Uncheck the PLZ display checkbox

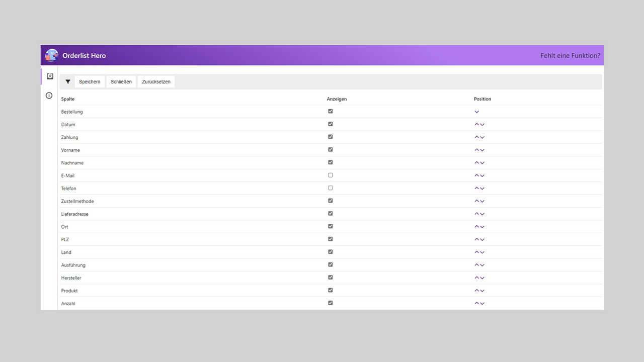[x=331, y=239]
